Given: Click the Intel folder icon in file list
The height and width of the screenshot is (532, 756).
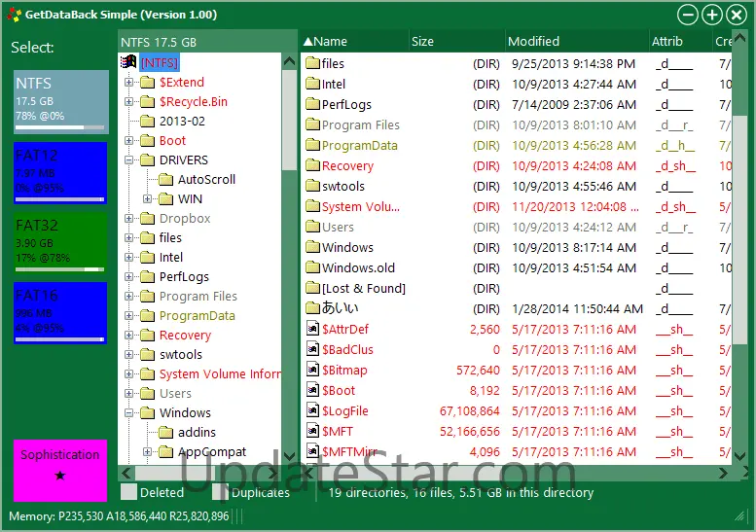Looking at the screenshot, I should (x=313, y=84).
